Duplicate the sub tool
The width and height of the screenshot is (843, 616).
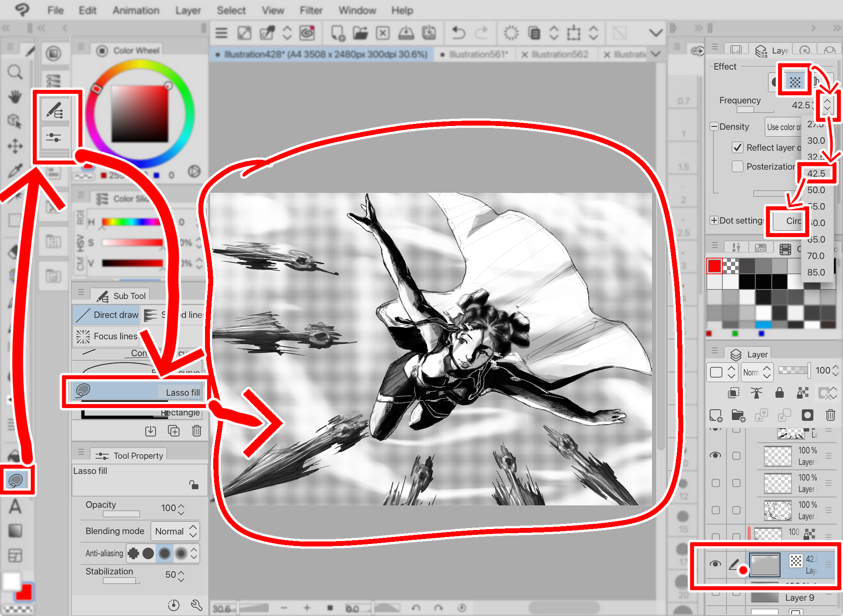174,431
